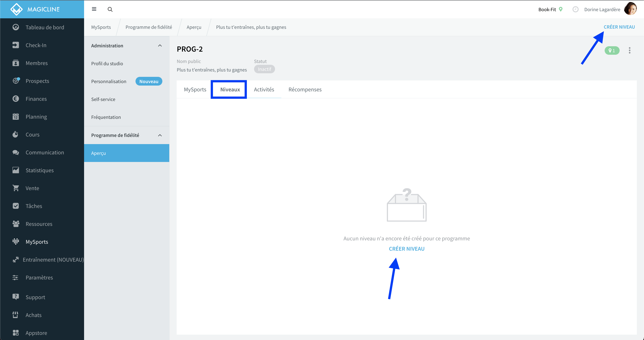Click the Dorine Lagardère user name
Viewport: 644px width, 340px height.
click(x=602, y=9)
